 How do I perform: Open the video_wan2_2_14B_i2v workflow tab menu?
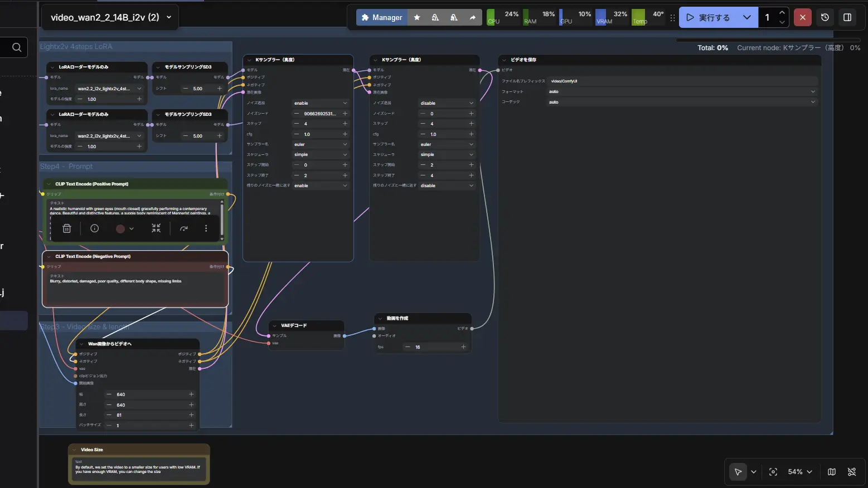[168, 17]
